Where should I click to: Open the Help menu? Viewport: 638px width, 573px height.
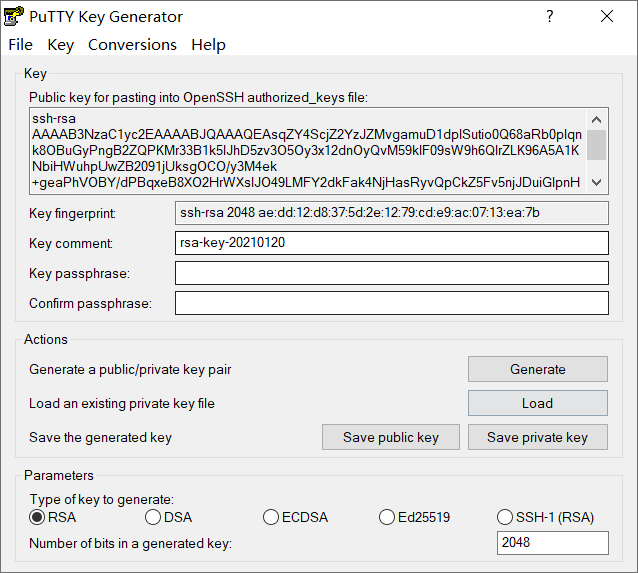(208, 45)
